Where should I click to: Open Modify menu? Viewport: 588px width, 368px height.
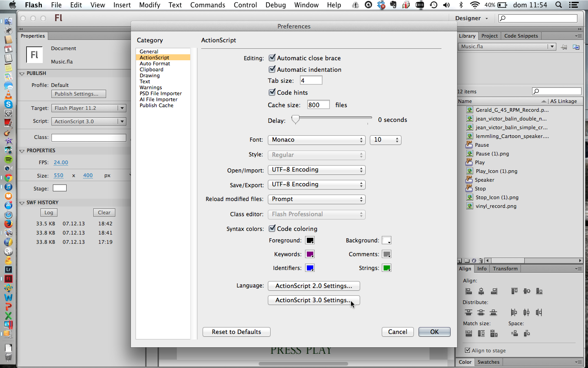(x=149, y=5)
